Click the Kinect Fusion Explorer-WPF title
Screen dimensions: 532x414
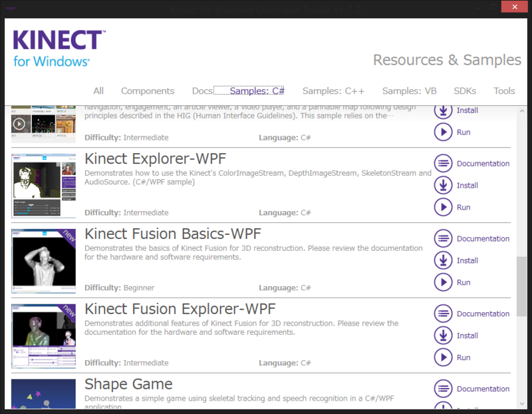coord(180,309)
